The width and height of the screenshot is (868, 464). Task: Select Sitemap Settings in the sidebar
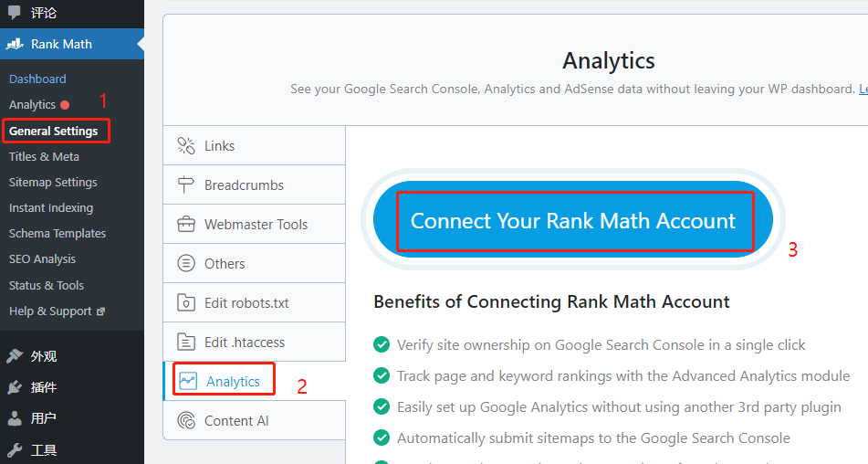(53, 183)
